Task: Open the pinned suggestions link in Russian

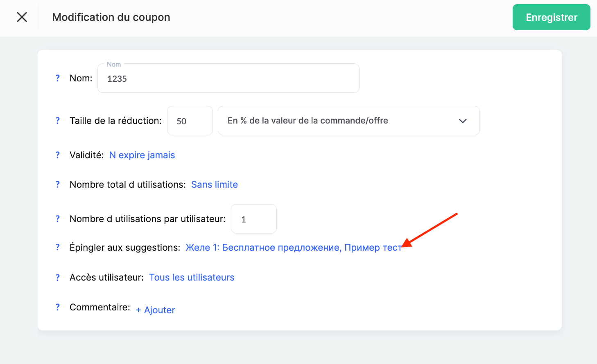Action: point(293,247)
